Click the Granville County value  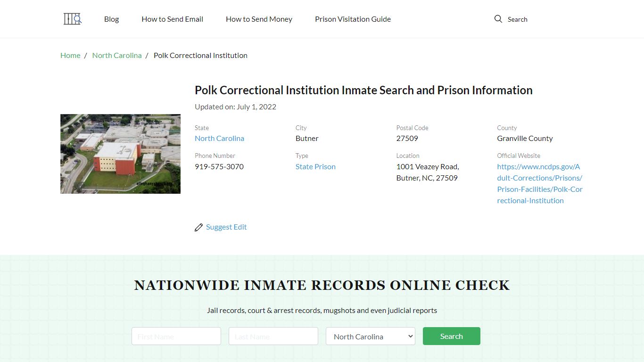point(525,138)
